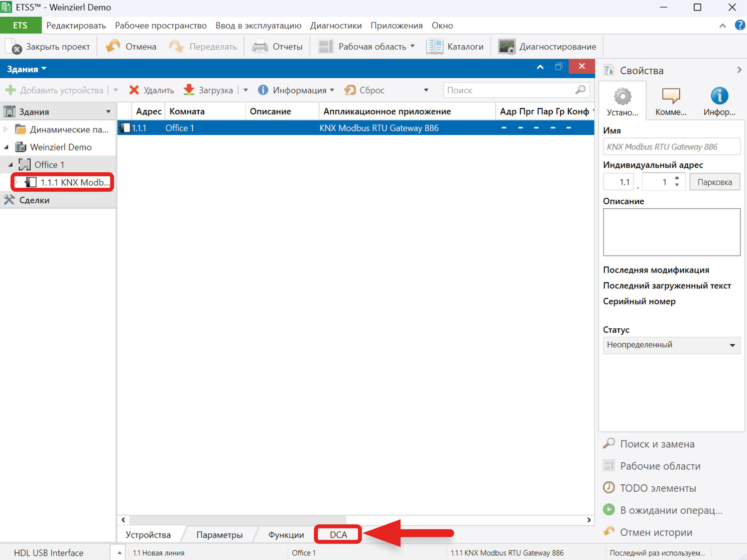
Task: Open Find and Replace (Поиск и замена)
Action: tap(656, 444)
